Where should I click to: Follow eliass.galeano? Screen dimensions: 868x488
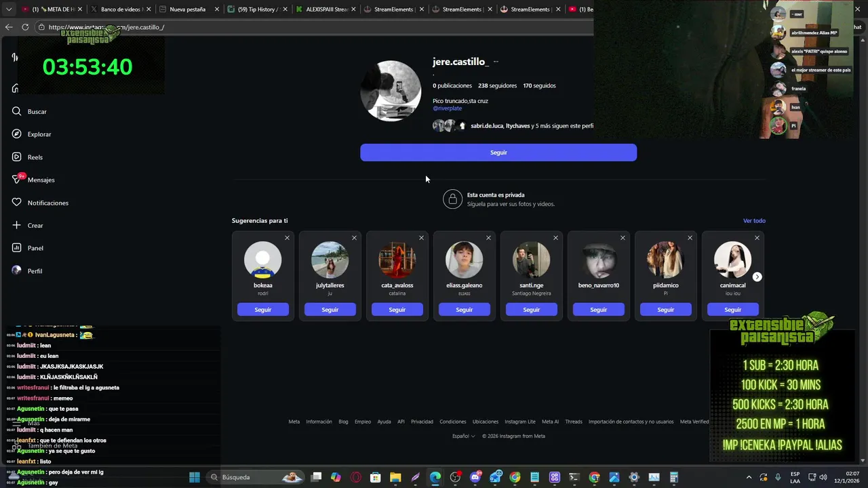pyautogui.click(x=465, y=310)
